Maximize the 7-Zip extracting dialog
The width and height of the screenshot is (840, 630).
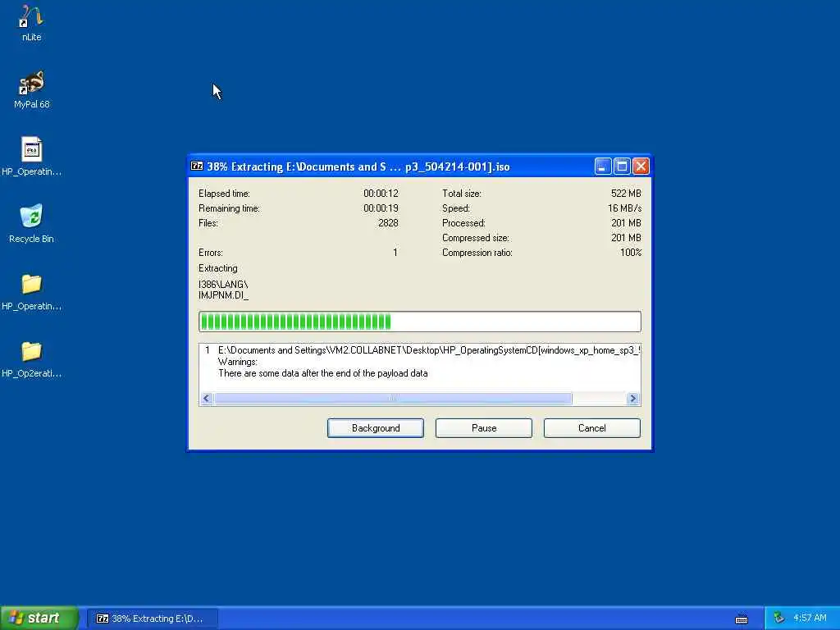coord(622,166)
